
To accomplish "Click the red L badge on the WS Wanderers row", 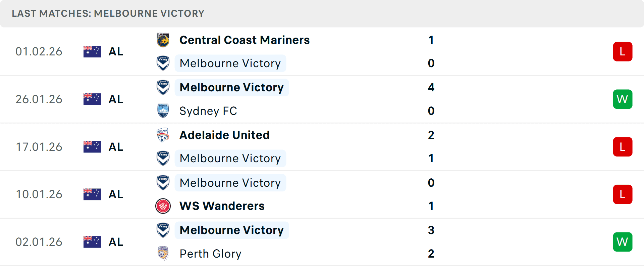I will tap(623, 194).
